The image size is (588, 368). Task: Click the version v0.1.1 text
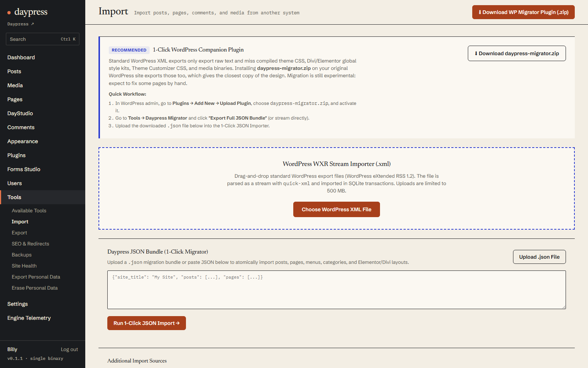(x=15, y=358)
